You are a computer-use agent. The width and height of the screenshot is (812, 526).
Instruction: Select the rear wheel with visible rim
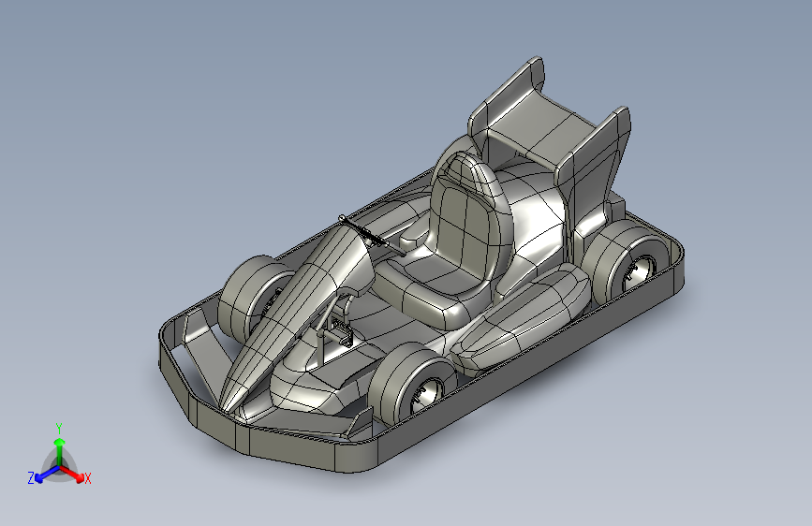[626, 262]
